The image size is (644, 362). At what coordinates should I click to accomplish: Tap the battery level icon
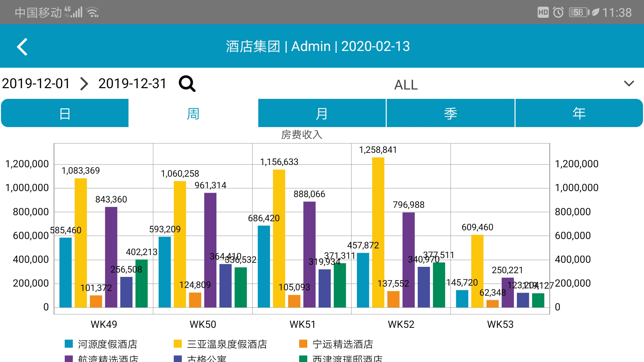pos(579,13)
